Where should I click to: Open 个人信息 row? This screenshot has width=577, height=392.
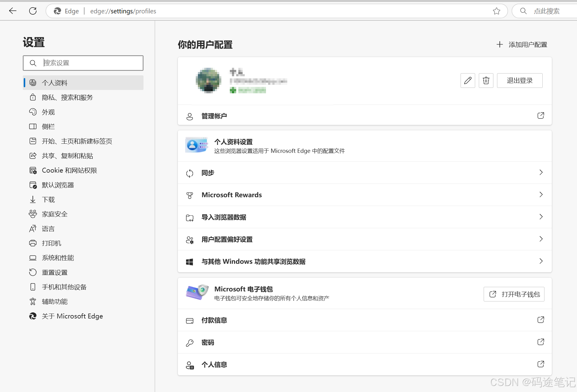pos(365,365)
